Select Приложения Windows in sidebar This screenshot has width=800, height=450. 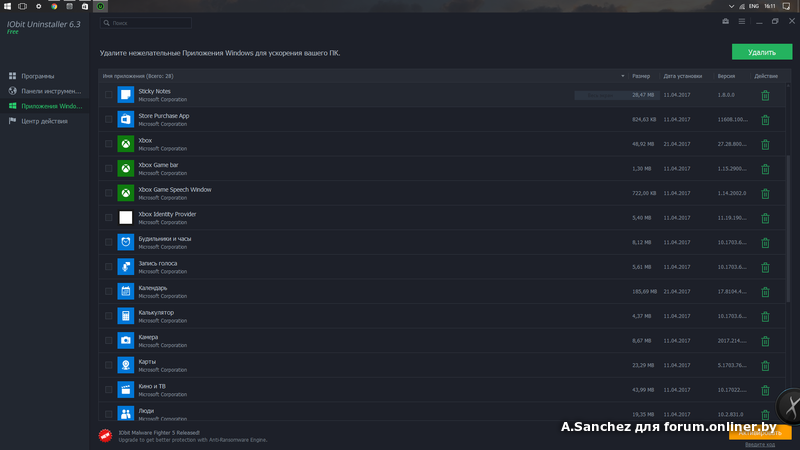[x=45, y=106]
